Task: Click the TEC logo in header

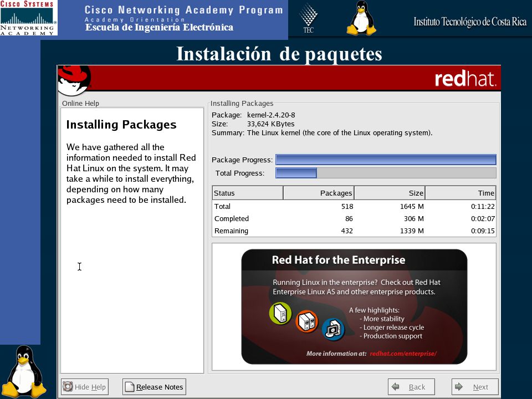Action: tap(309, 18)
